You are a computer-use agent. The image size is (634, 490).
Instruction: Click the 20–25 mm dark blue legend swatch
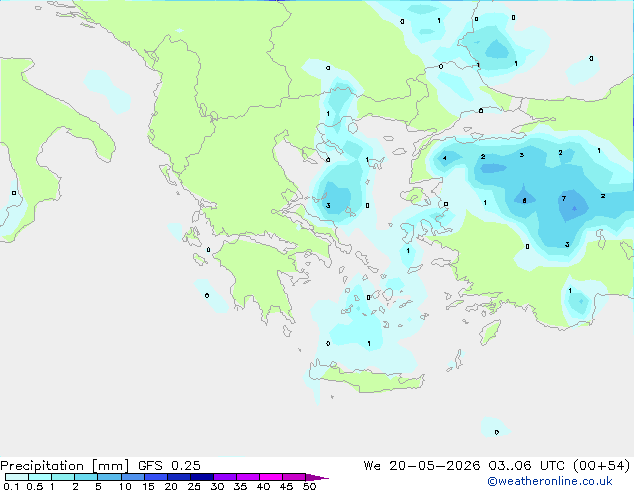pos(179,477)
